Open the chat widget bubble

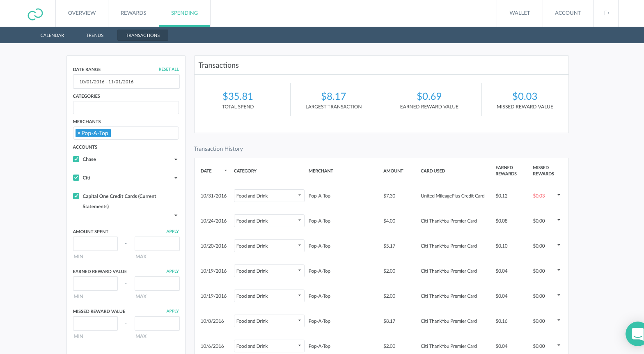coord(635,333)
